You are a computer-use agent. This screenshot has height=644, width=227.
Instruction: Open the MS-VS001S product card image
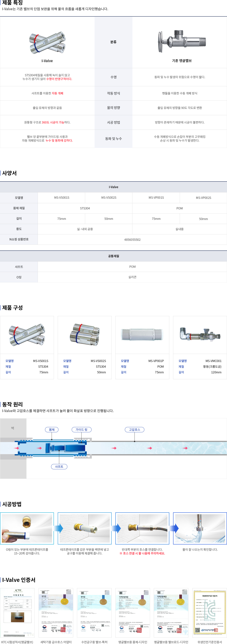[27, 335]
